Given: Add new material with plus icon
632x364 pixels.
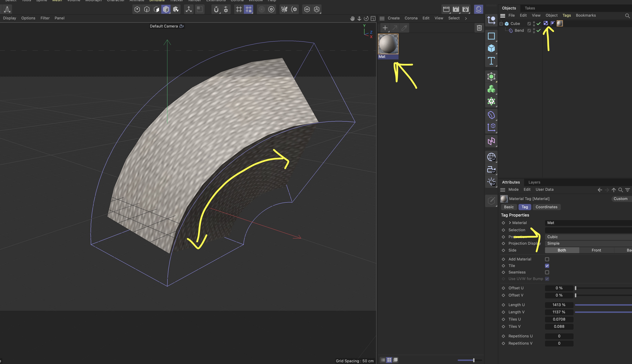Looking at the screenshot, I should (x=385, y=28).
